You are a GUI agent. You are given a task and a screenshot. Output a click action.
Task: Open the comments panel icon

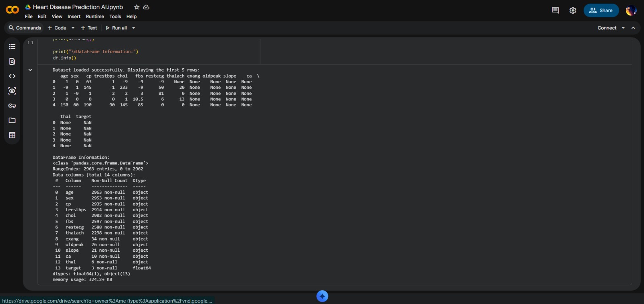click(555, 10)
